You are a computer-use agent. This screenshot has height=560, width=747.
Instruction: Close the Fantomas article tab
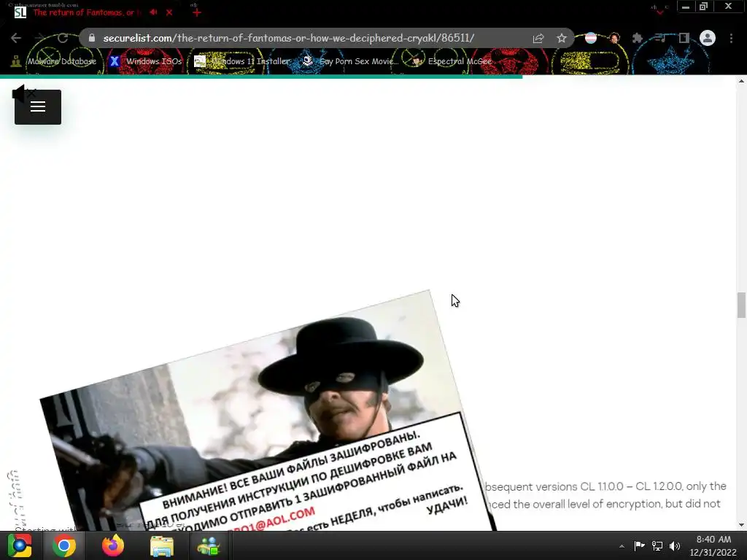(x=169, y=13)
